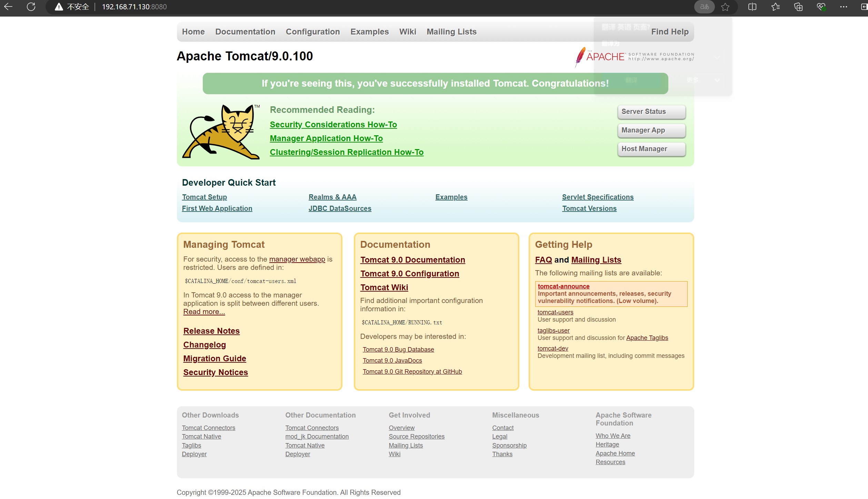Open the Apache Taglibs link

pyautogui.click(x=647, y=338)
